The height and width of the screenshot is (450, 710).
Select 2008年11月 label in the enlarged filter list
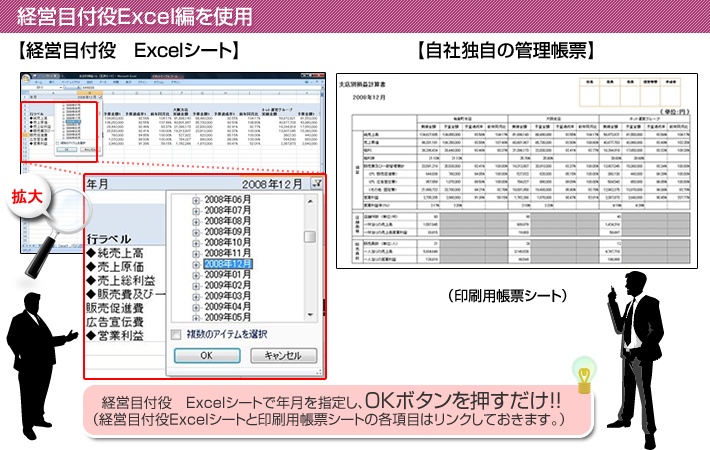click(227, 253)
